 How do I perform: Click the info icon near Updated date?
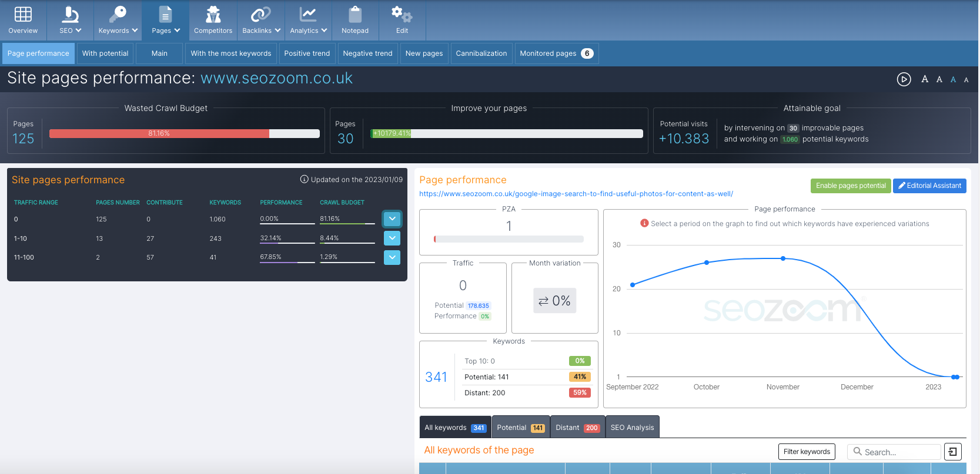[x=305, y=179]
